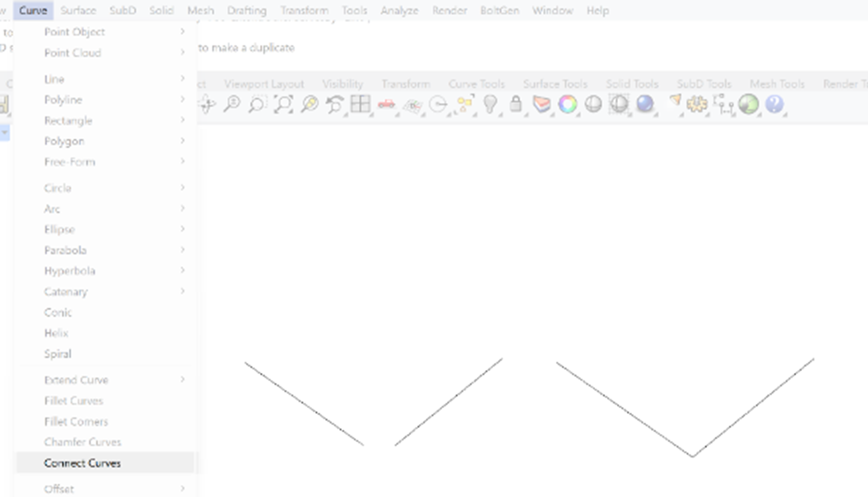Toggle object visibility with the lightbulb icon
Viewport: 868px width, 497px height.
(490, 104)
